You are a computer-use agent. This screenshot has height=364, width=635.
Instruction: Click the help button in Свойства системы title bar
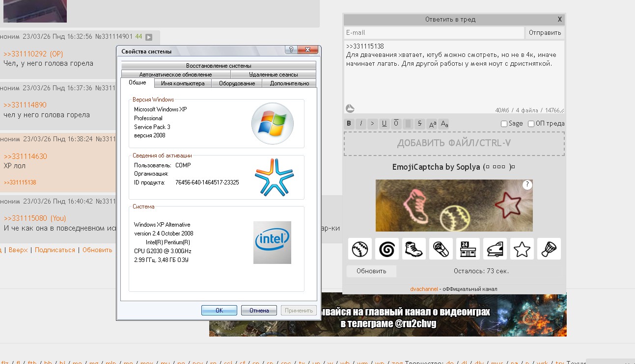(291, 50)
